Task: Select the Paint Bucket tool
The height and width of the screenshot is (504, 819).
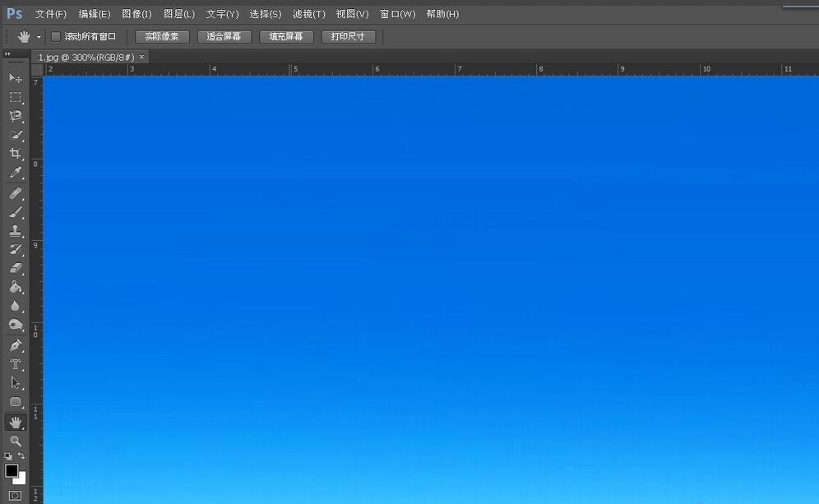Action: tap(15, 287)
